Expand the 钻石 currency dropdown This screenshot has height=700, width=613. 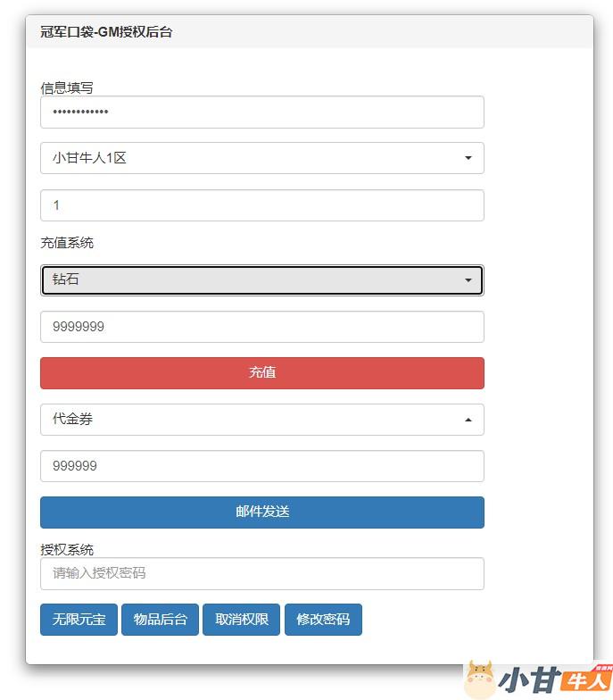261,280
